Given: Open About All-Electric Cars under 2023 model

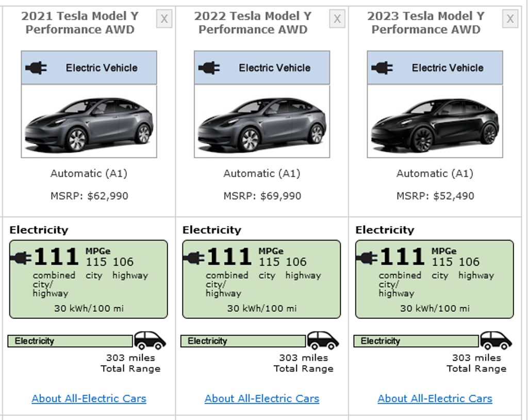Looking at the screenshot, I should tap(435, 398).
